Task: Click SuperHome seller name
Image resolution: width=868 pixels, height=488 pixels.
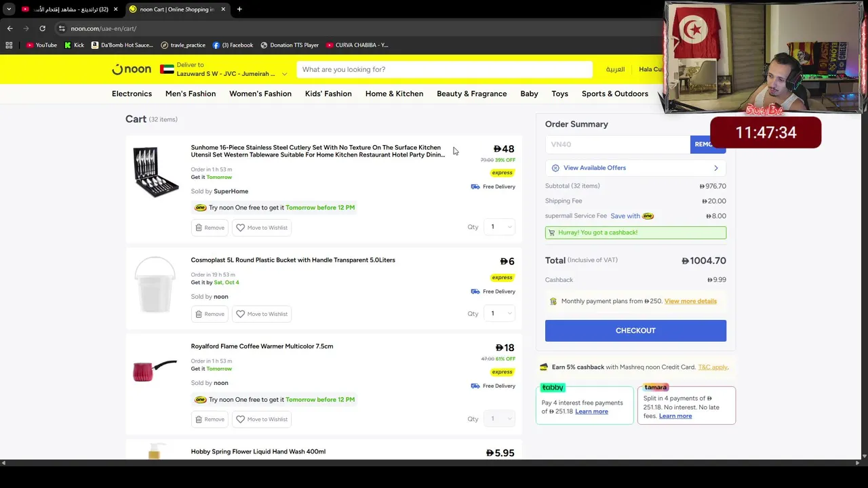Action: [x=231, y=192]
